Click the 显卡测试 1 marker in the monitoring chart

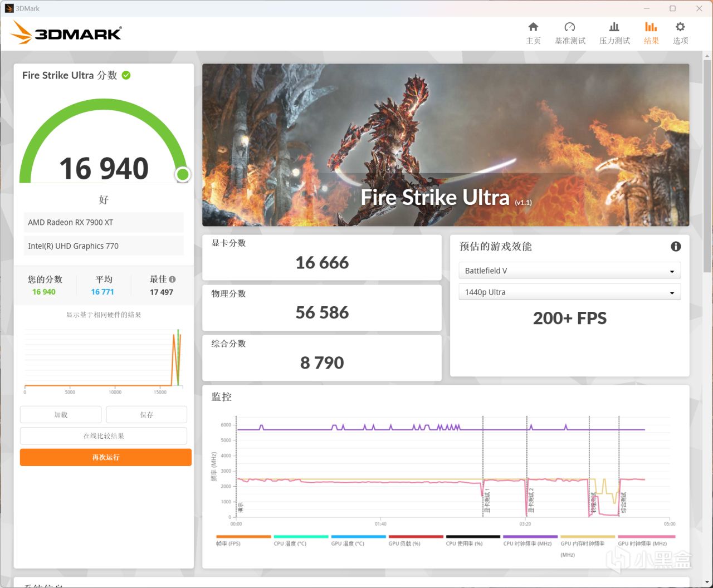[487, 501]
